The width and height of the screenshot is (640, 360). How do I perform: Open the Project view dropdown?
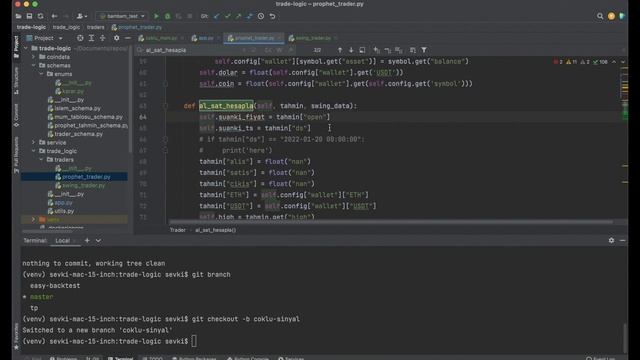coord(44,38)
